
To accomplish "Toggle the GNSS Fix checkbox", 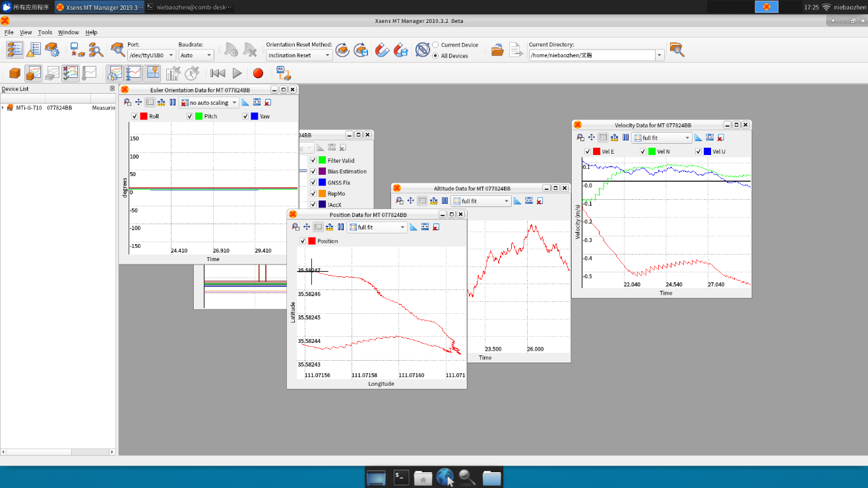I will point(315,183).
